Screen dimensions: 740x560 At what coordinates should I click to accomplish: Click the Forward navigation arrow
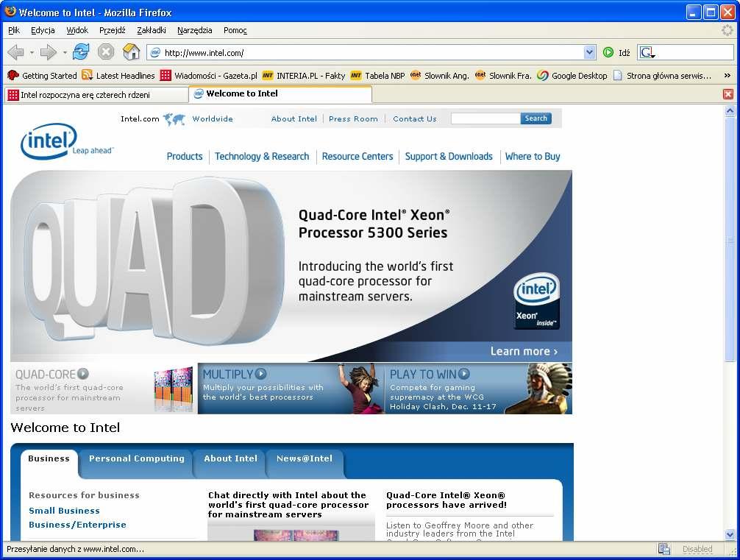48,52
